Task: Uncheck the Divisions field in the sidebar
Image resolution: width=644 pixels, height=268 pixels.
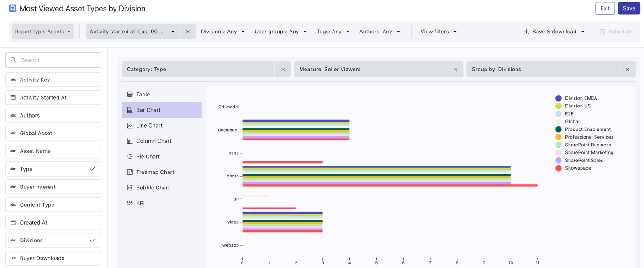Action: pyautogui.click(x=92, y=240)
